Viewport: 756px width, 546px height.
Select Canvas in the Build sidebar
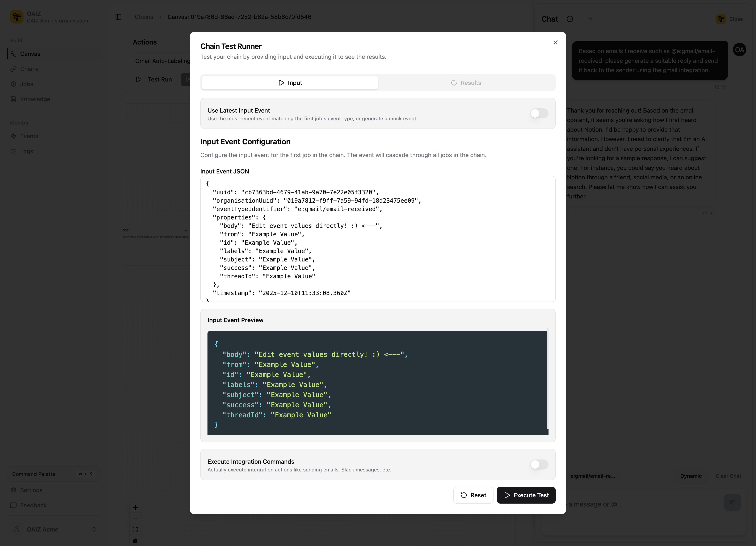click(30, 54)
